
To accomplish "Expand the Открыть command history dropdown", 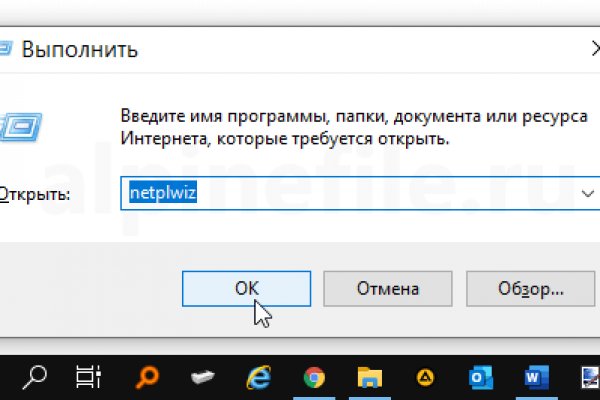I will [586, 194].
